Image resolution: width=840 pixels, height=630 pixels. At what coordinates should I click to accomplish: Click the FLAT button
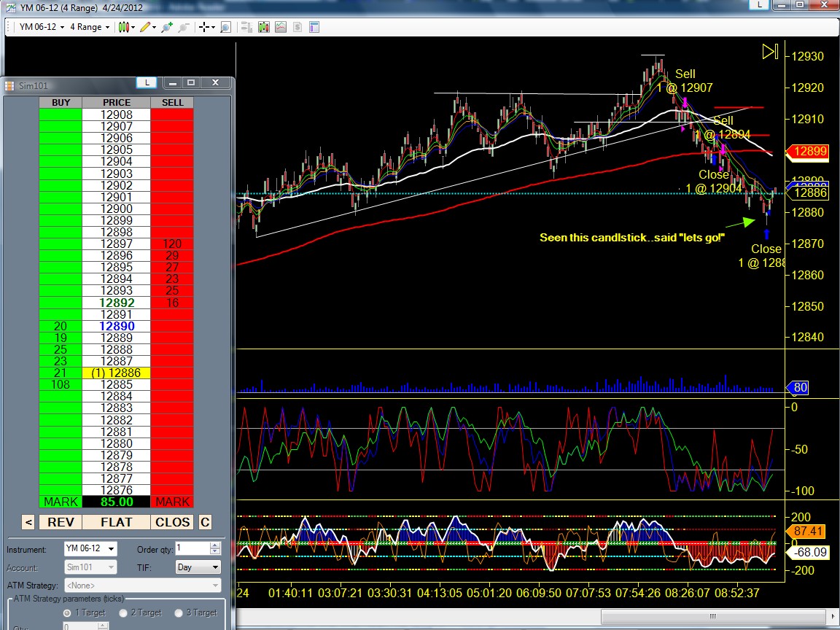(x=116, y=522)
